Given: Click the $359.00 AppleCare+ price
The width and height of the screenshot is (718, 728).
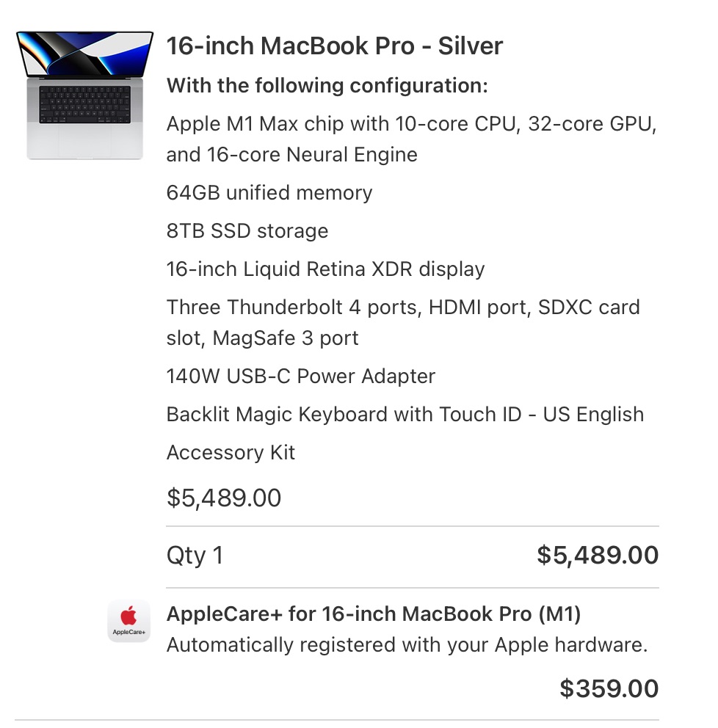Looking at the screenshot, I should [x=609, y=688].
